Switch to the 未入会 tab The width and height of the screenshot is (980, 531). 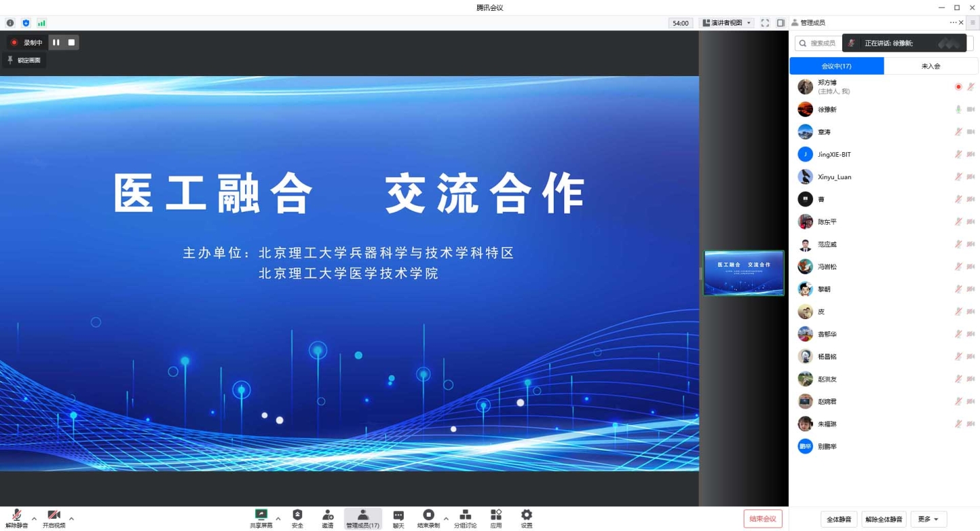pyautogui.click(x=930, y=66)
